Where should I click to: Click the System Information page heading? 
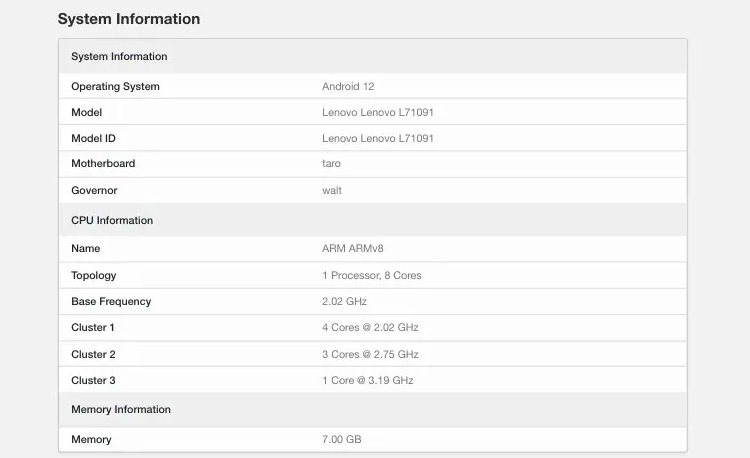(129, 19)
